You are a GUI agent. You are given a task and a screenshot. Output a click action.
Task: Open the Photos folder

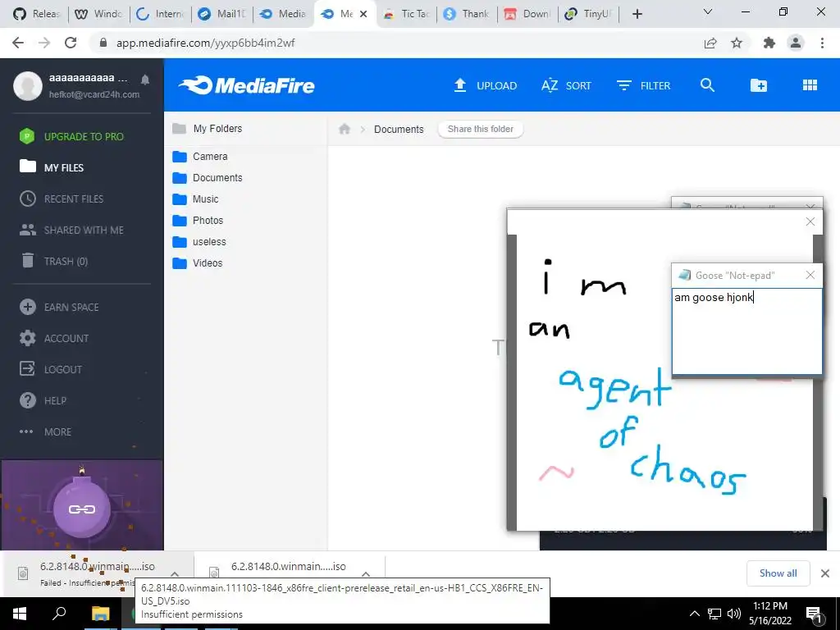click(198, 220)
